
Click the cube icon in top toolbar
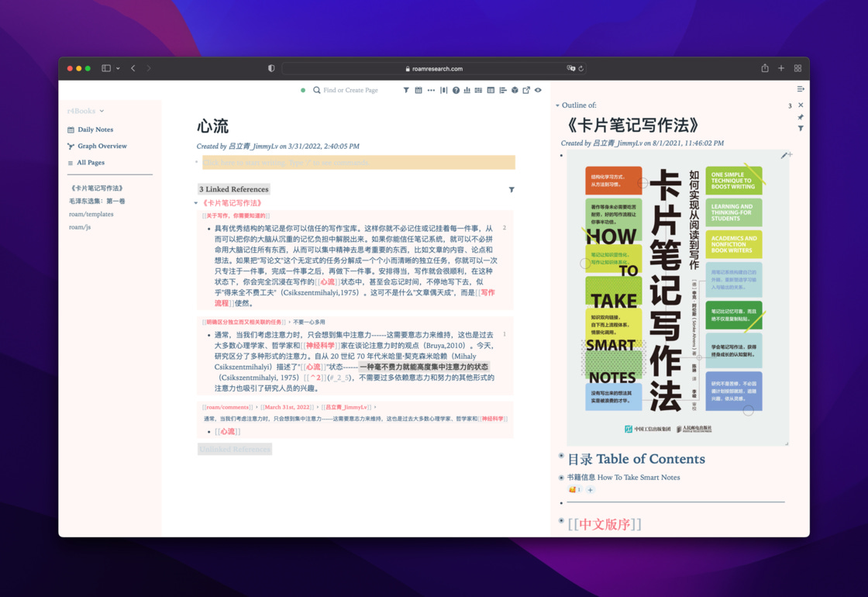click(x=515, y=90)
